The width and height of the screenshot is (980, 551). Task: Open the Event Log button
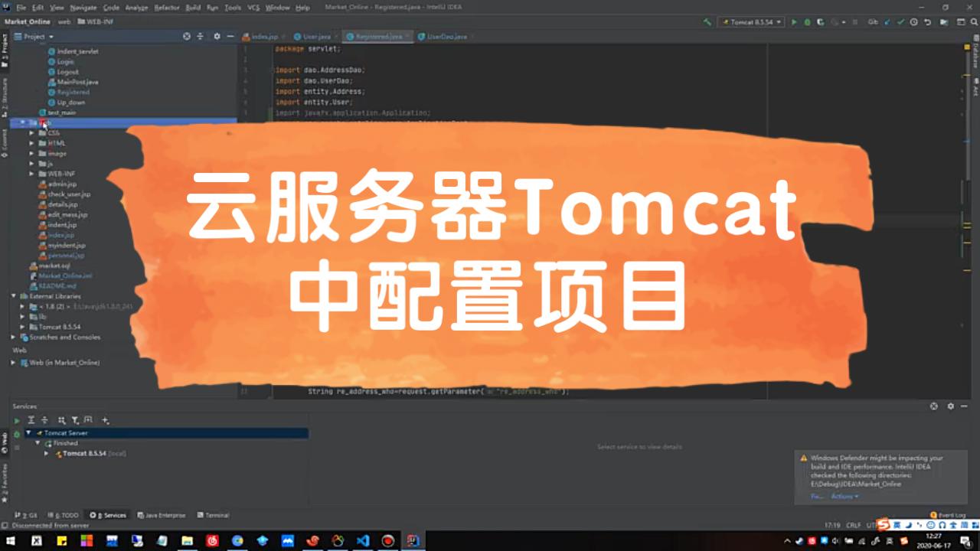[x=948, y=515]
